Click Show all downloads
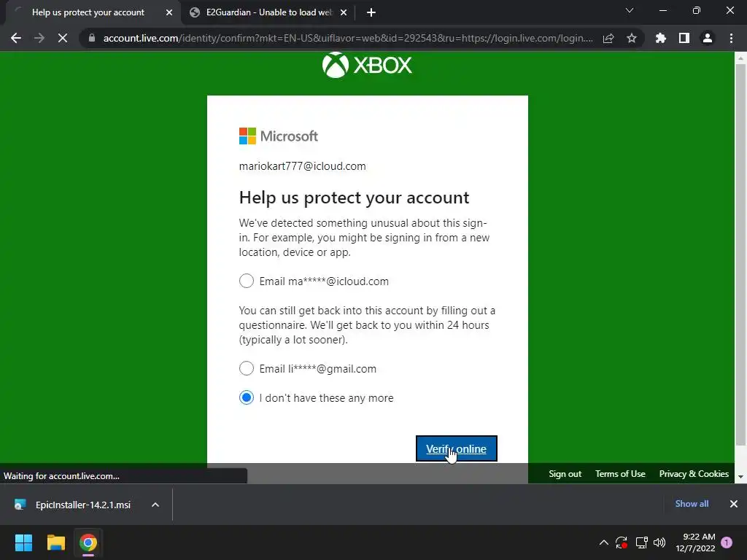The height and width of the screenshot is (560, 747). (x=692, y=504)
